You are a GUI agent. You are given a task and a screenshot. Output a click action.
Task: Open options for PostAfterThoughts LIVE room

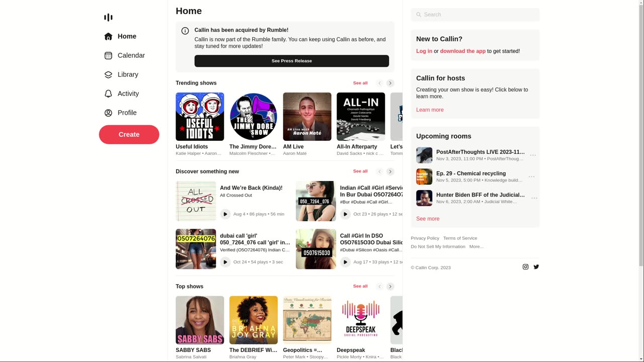pyautogui.click(x=533, y=155)
